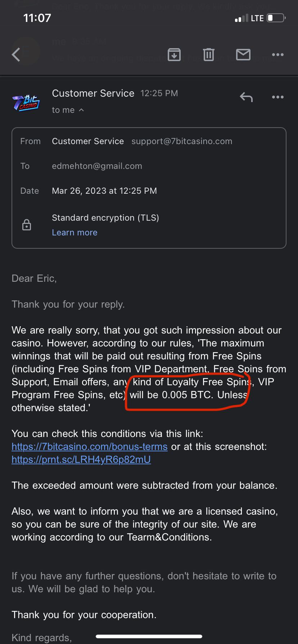This screenshot has height=644, width=298.
Task: Tap the date 'Mar 26, 2023 at 12:25 PM'
Action: [104, 191]
